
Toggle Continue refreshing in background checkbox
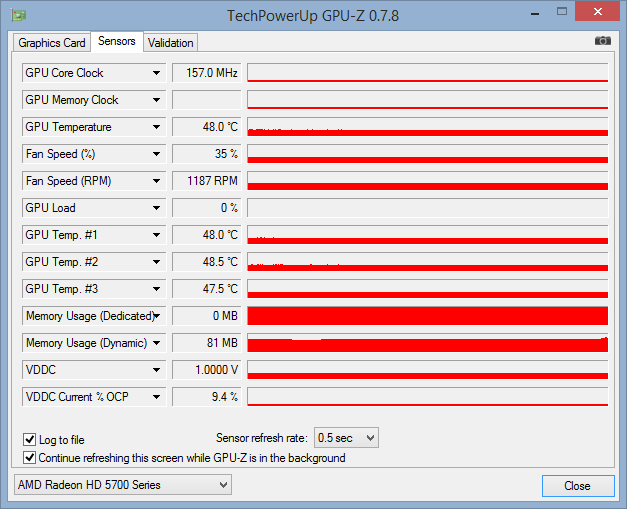pos(29,457)
